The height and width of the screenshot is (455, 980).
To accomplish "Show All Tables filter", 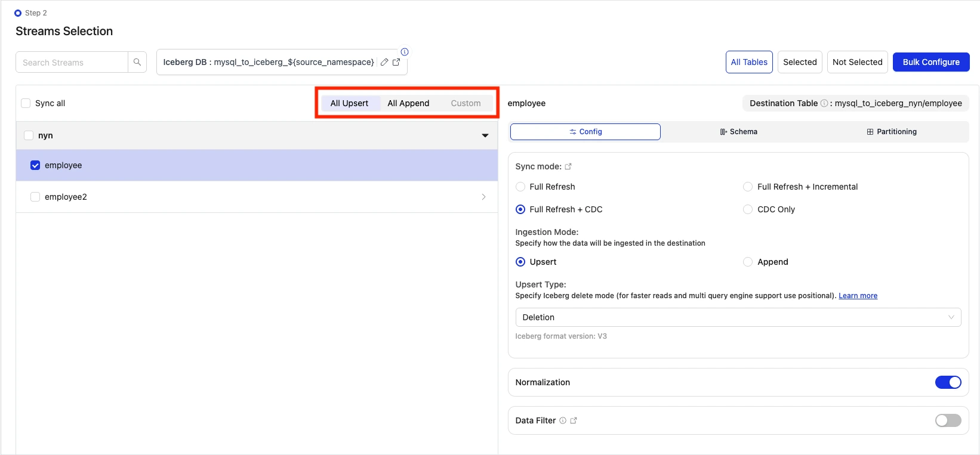I will 749,62.
